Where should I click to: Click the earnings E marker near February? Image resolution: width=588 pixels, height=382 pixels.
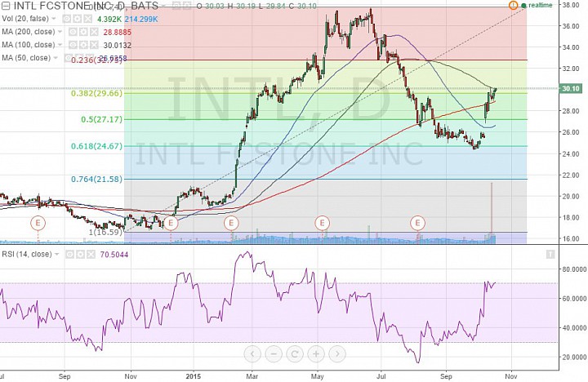pyautogui.click(x=231, y=223)
